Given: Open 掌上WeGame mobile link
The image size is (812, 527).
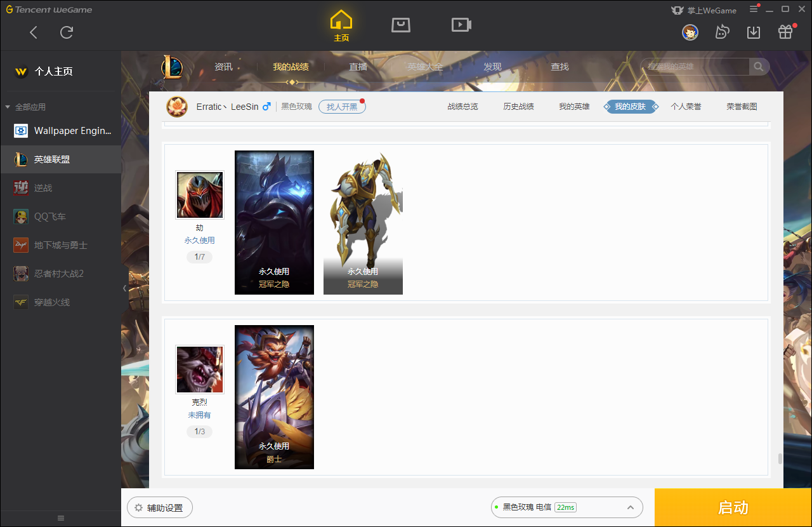Looking at the screenshot, I should (704, 10).
